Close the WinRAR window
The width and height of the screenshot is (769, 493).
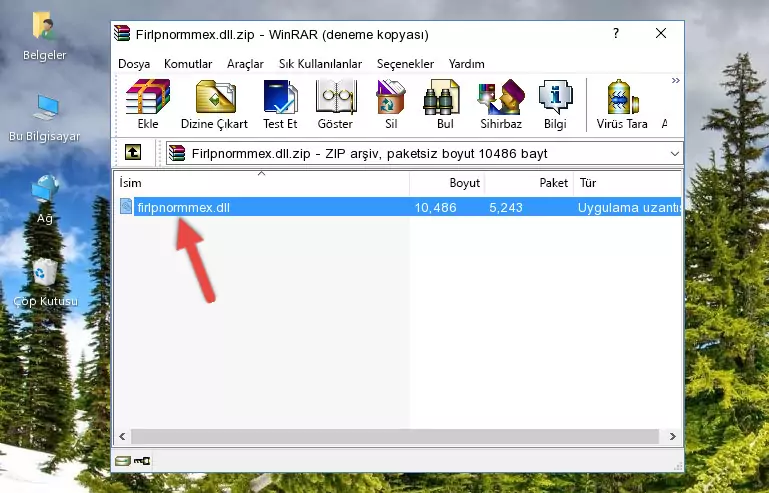(661, 33)
